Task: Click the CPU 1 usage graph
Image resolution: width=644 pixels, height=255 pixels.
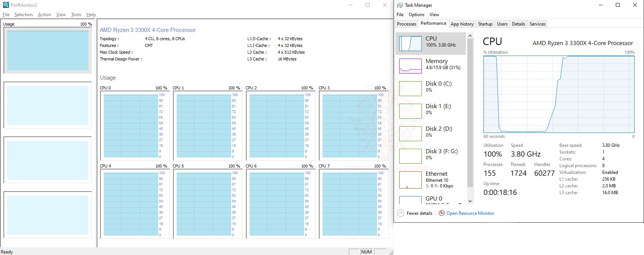Action: tap(208, 126)
